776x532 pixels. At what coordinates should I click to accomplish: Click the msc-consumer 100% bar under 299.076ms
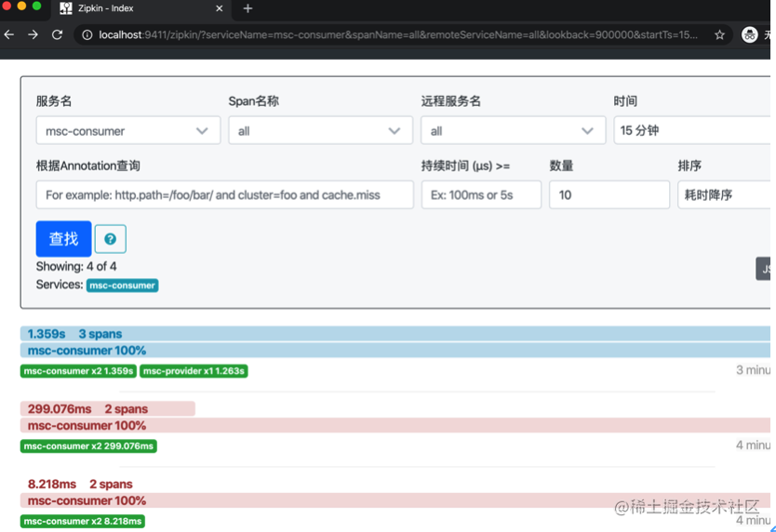[395, 426]
